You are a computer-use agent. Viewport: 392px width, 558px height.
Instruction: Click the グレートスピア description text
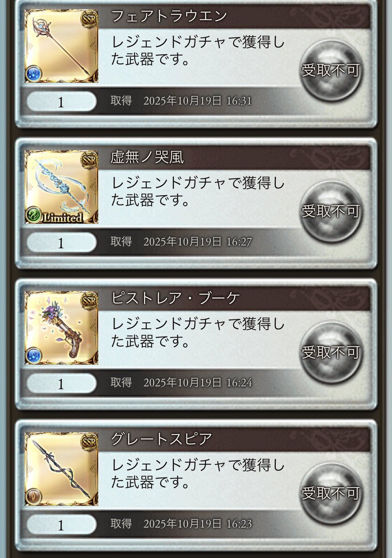tap(198, 473)
